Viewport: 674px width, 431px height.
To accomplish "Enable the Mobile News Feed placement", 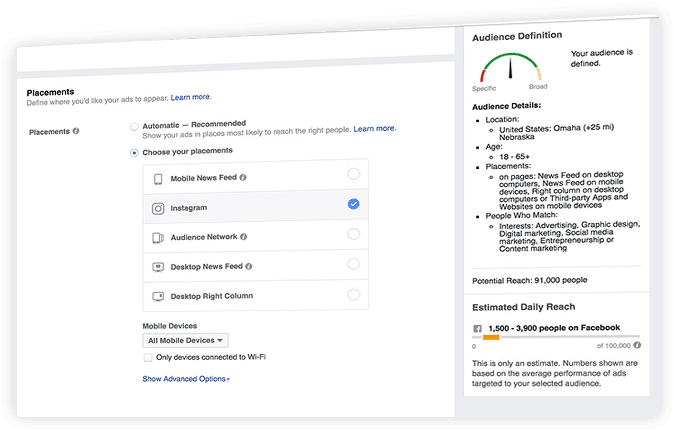I will pyautogui.click(x=353, y=174).
